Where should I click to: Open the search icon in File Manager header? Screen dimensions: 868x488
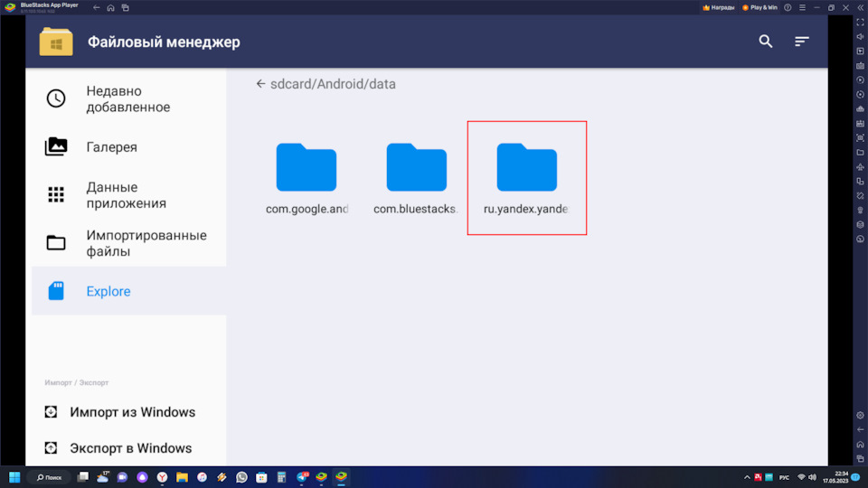tap(766, 41)
